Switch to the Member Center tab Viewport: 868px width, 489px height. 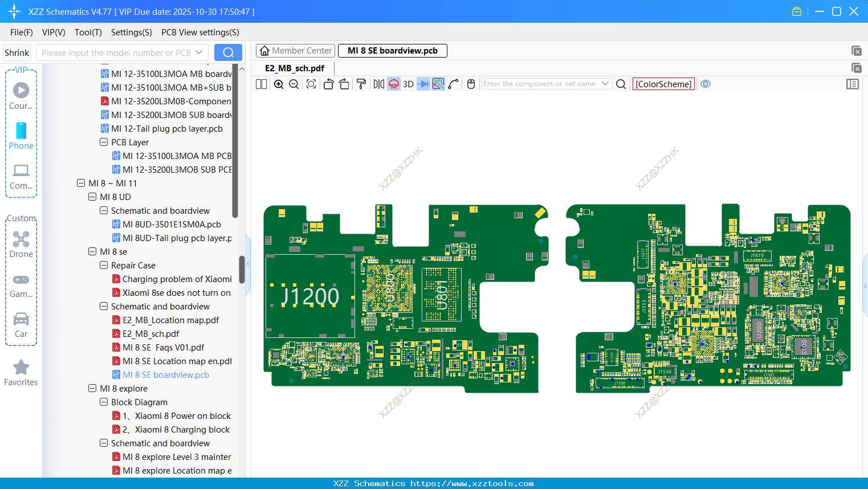click(295, 51)
